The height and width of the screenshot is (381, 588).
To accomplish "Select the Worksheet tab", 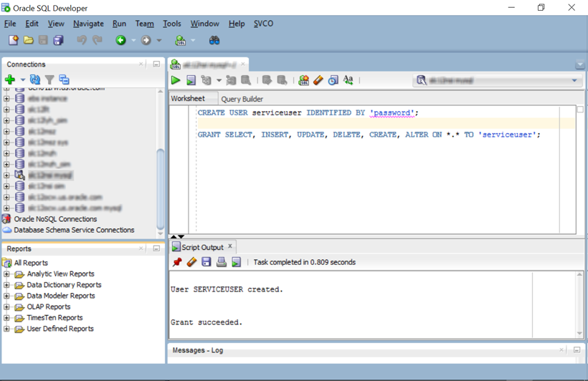I will [x=188, y=99].
